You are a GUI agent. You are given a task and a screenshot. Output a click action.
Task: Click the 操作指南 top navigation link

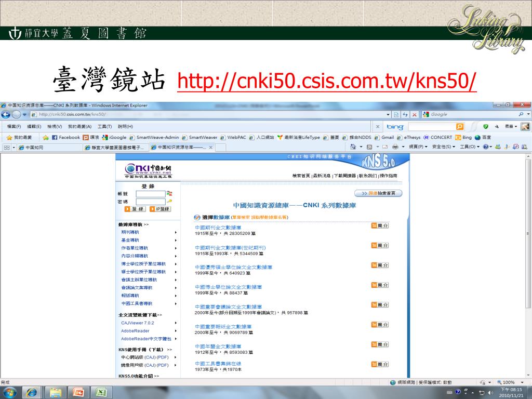[x=388, y=176]
